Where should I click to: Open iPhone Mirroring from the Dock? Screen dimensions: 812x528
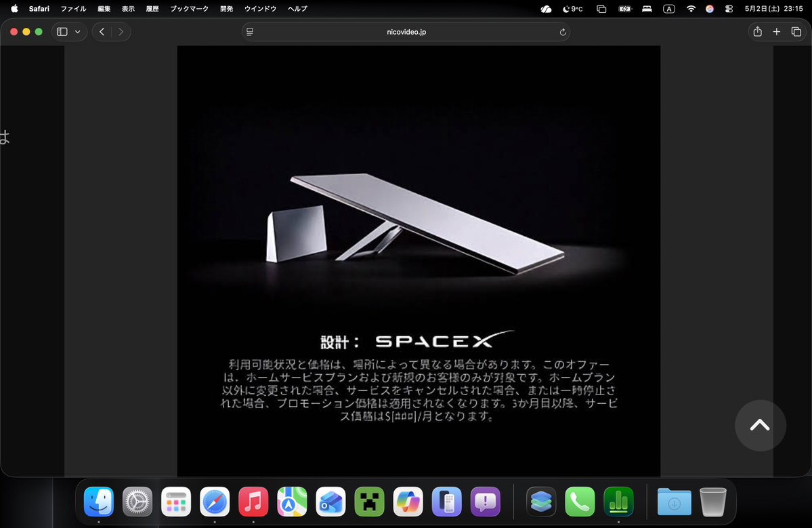pos(446,502)
